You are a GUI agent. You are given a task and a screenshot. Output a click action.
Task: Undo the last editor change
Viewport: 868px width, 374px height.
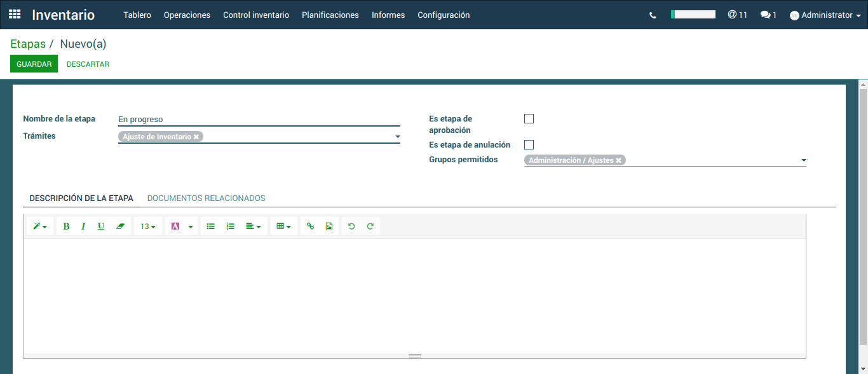[351, 226]
